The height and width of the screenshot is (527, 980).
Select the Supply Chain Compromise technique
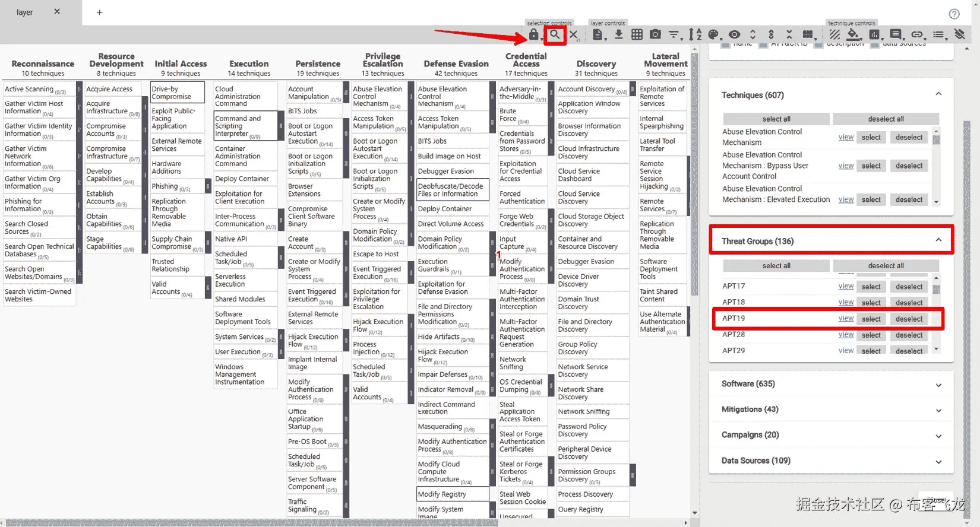(177, 243)
